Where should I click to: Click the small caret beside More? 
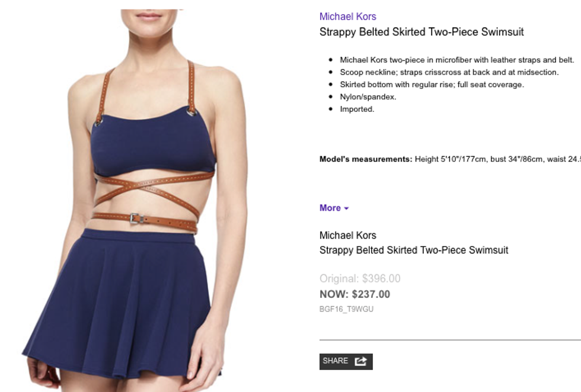[x=346, y=208]
